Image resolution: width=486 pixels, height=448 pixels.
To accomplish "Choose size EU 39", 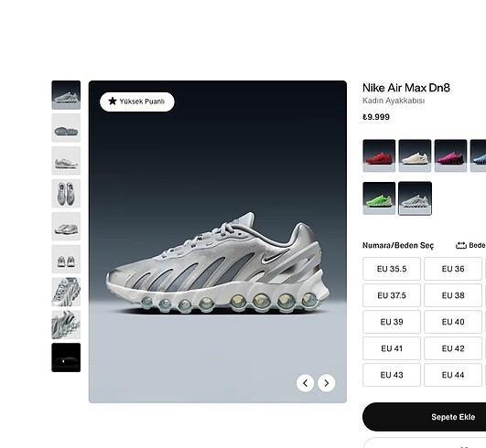I will 392,322.
